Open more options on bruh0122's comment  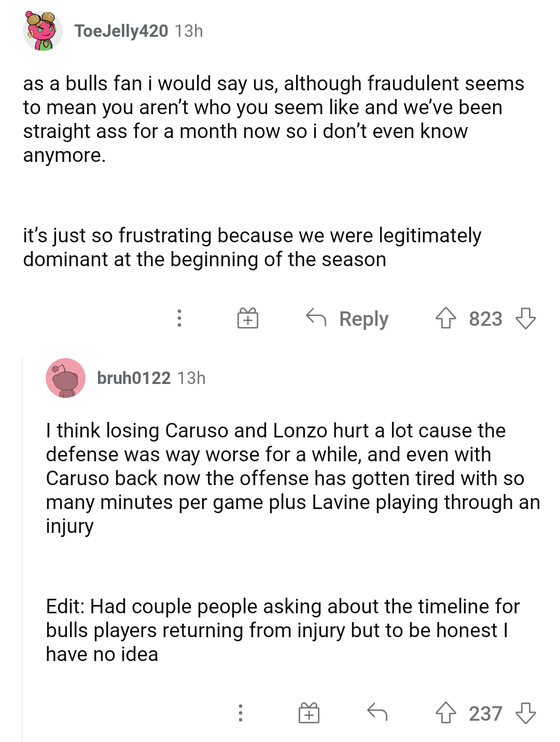point(240,713)
